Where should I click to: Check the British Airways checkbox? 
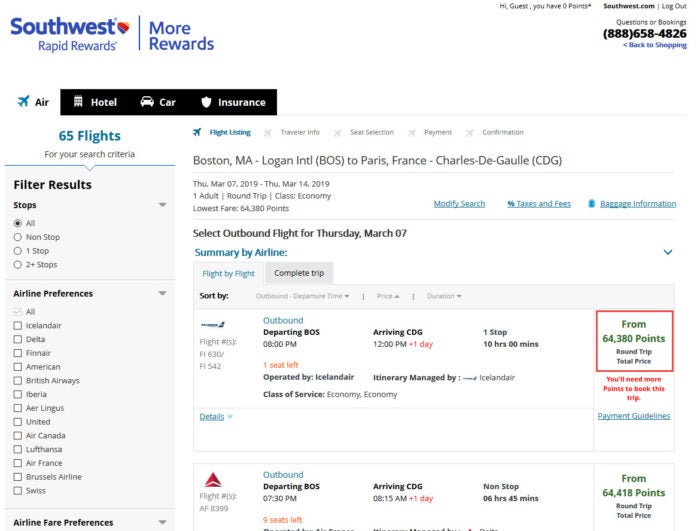tap(18, 381)
